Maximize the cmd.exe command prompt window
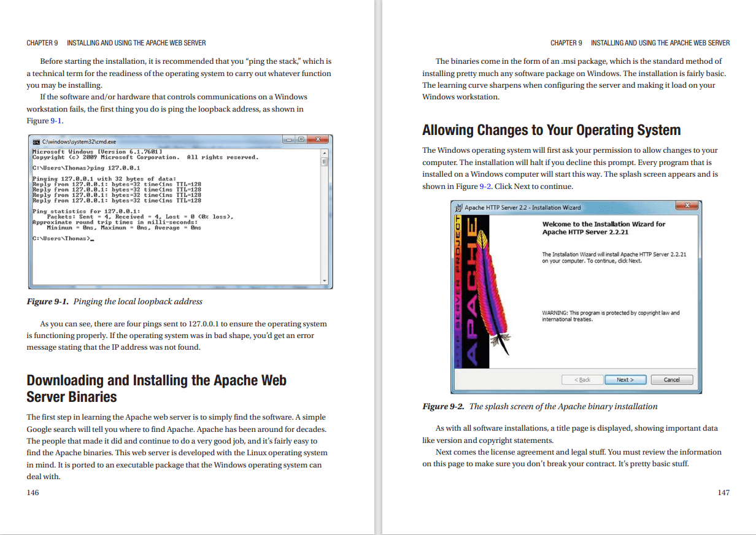Viewport: 756px width, 535px height. point(301,140)
